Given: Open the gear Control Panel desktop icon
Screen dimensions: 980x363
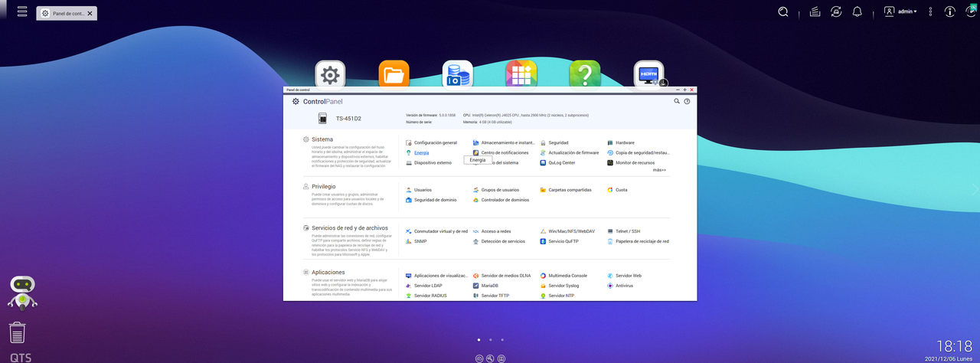Looking at the screenshot, I should point(330,74).
